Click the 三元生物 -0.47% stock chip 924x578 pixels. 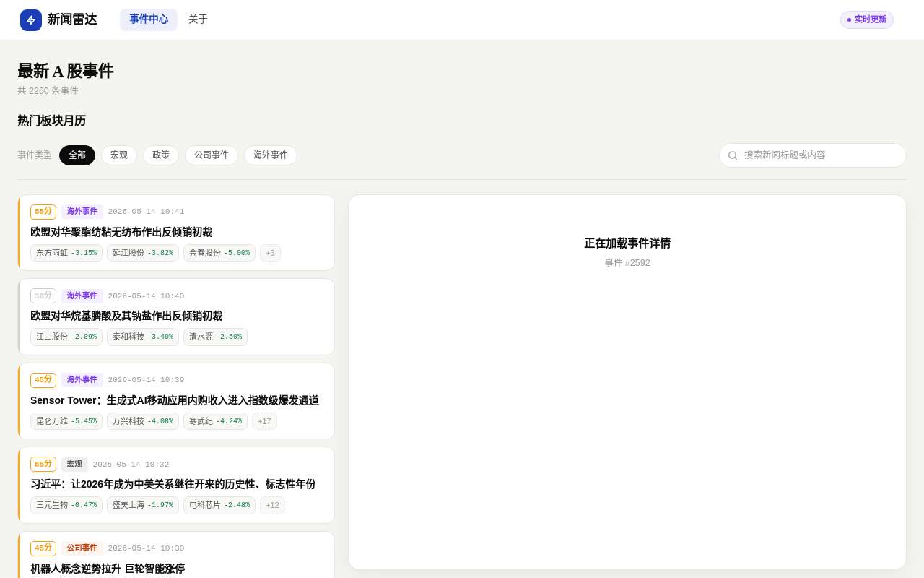(x=66, y=505)
